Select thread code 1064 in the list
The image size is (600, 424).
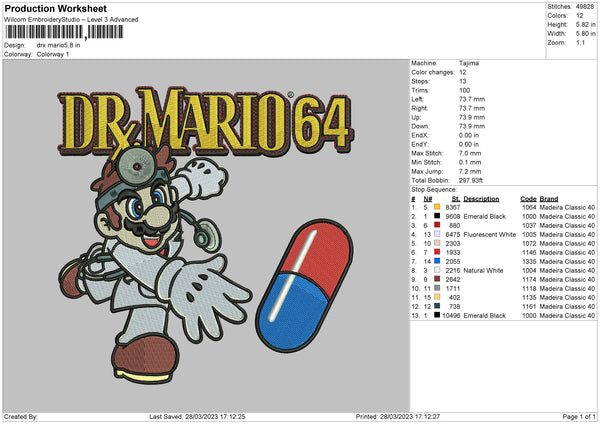tap(529, 207)
